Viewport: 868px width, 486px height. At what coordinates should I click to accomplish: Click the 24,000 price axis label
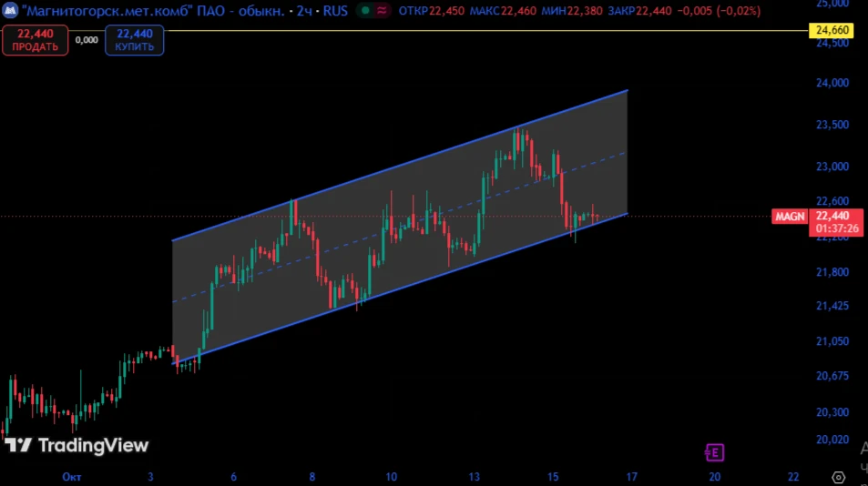pos(832,83)
